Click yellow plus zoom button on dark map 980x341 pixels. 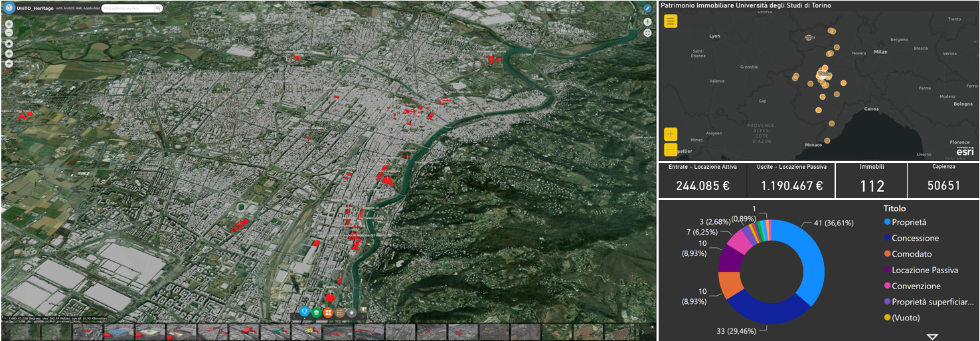(671, 134)
